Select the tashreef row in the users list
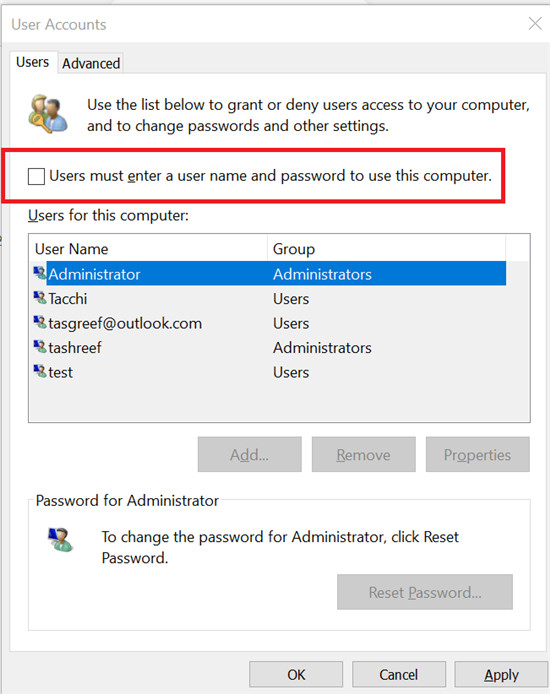Screen dimensions: 550x694 click(x=269, y=347)
